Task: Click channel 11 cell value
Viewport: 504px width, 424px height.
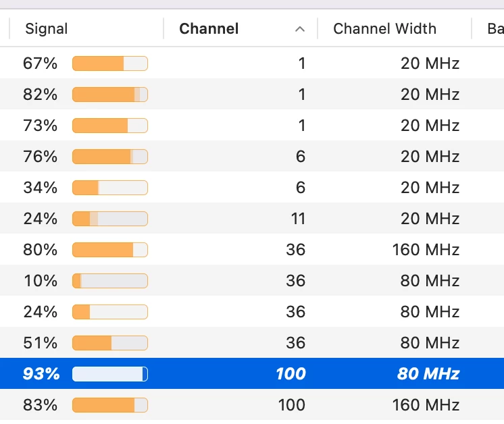Action: pos(297,219)
